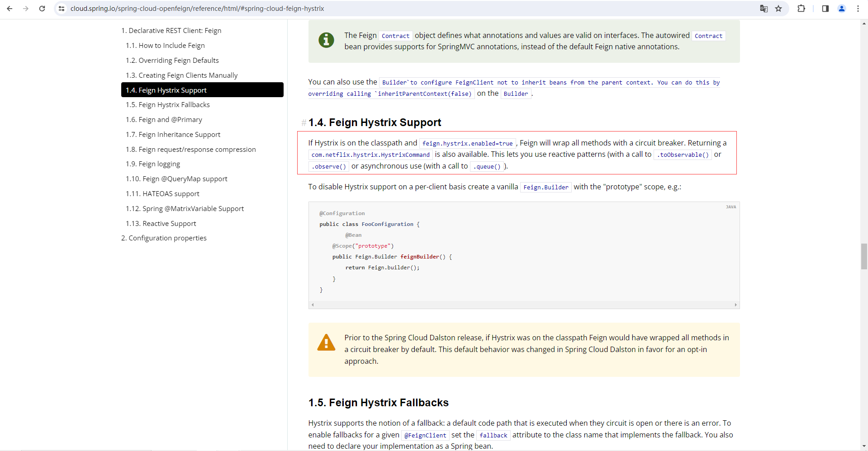Click the code block's right scroll arrow
The width and height of the screenshot is (868, 451).
tap(735, 305)
